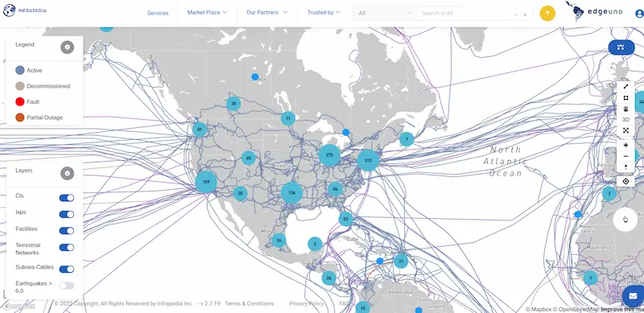644x313 pixels.
Task: Zoom out of the map
Action: 625,156
